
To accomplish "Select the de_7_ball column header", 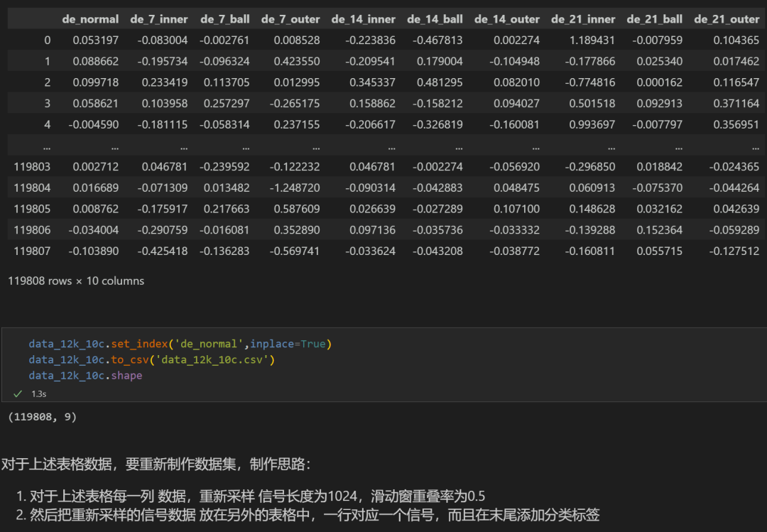I will [224, 19].
